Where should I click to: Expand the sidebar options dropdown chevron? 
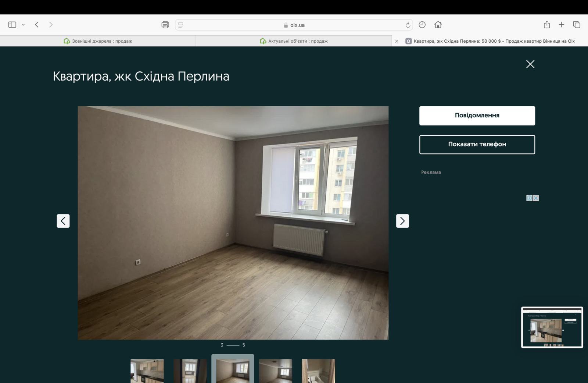click(x=23, y=25)
